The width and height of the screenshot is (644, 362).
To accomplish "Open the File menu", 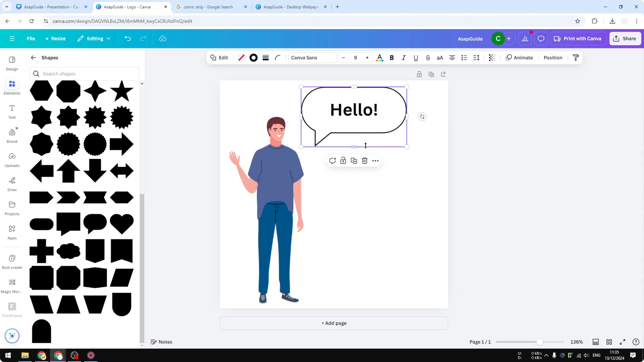I will click(31, 38).
